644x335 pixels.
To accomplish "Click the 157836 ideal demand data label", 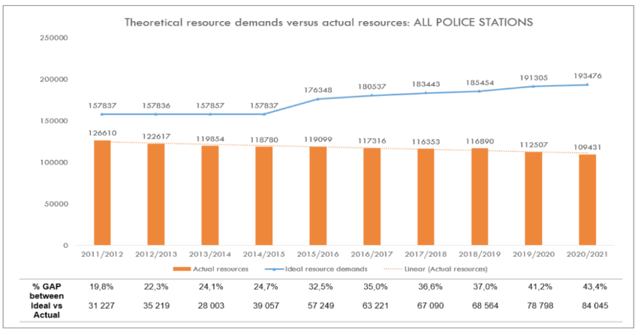I will click(156, 106).
